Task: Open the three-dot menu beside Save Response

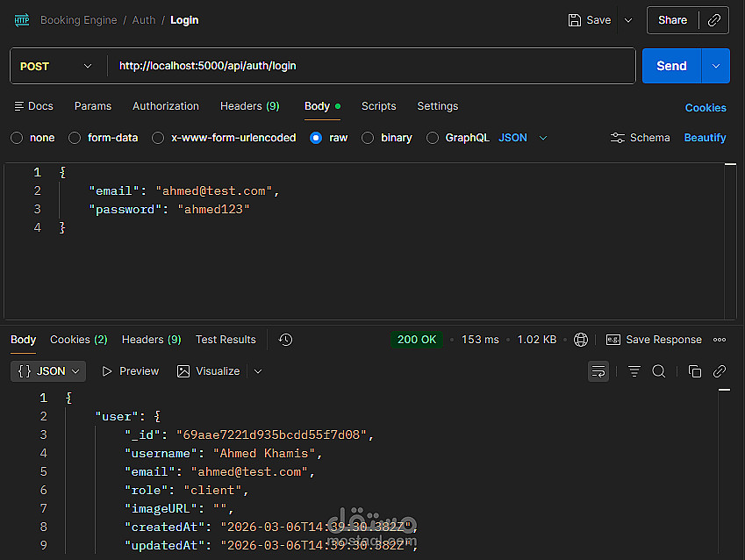Action: [720, 340]
